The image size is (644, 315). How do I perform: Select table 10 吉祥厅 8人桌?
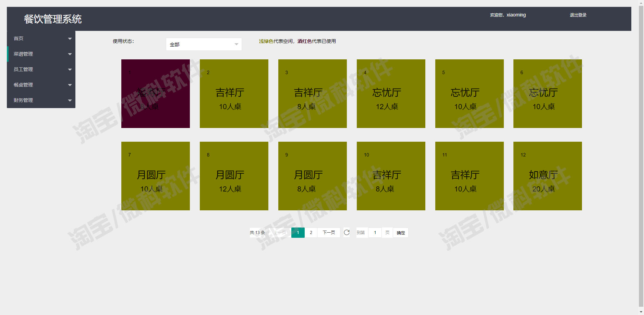(391, 176)
